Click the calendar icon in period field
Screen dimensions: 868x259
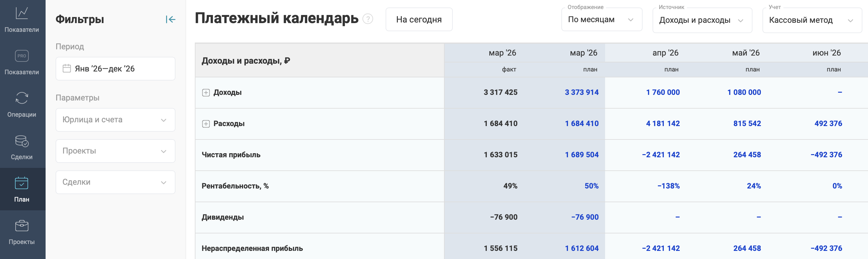[67, 69]
